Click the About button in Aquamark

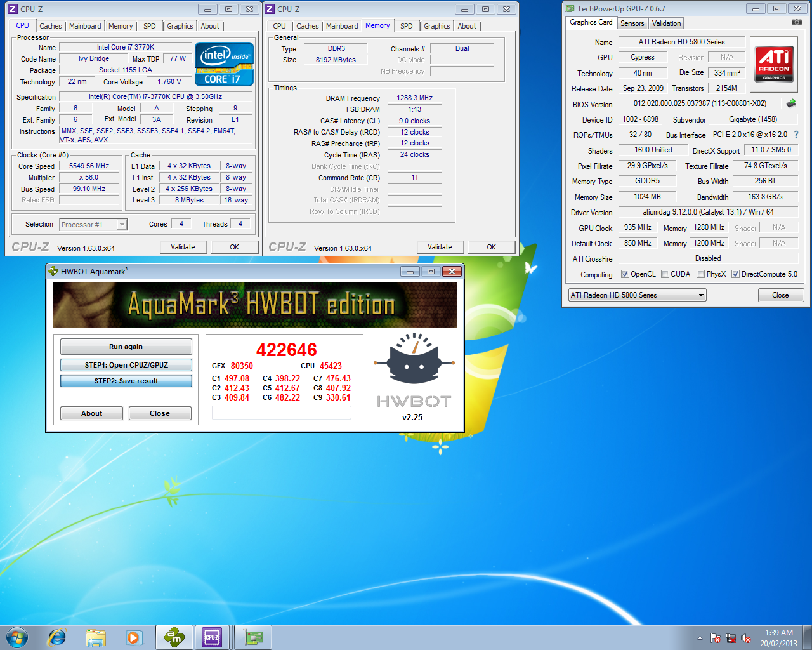tap(91, 413)
